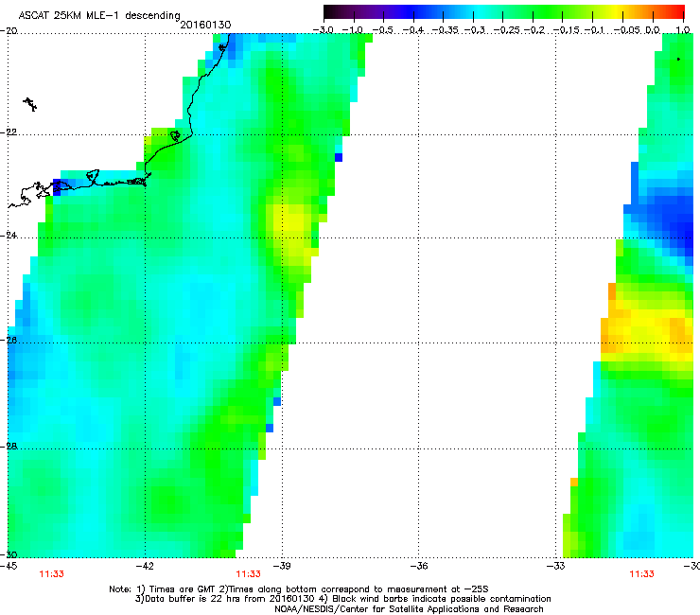Pick the -0.25 color scale label
This screenshot has height=615, width=700.
click(507, 30)
